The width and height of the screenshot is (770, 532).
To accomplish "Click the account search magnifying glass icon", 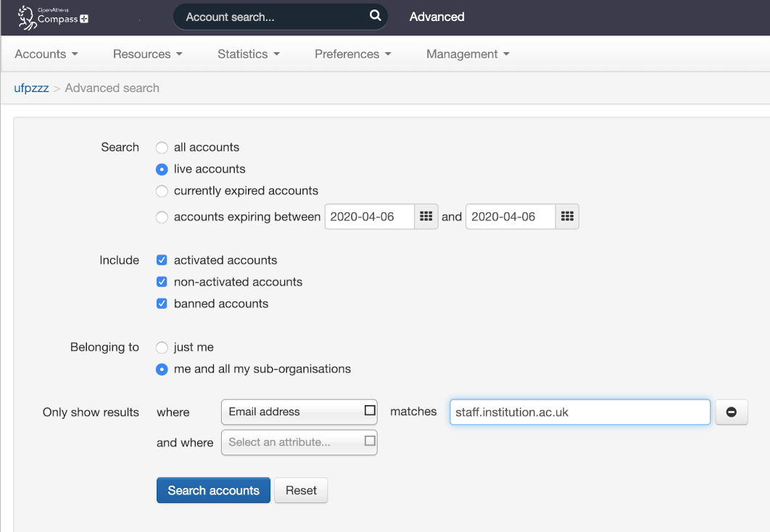I will pos(375,15).
